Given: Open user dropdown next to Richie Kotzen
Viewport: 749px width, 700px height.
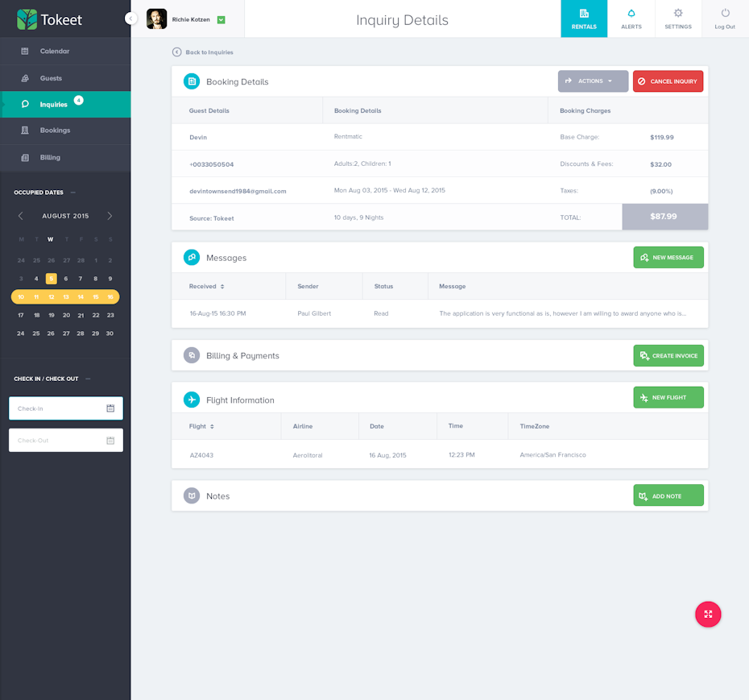Looking at the screenshot, I should click(221, 19).
